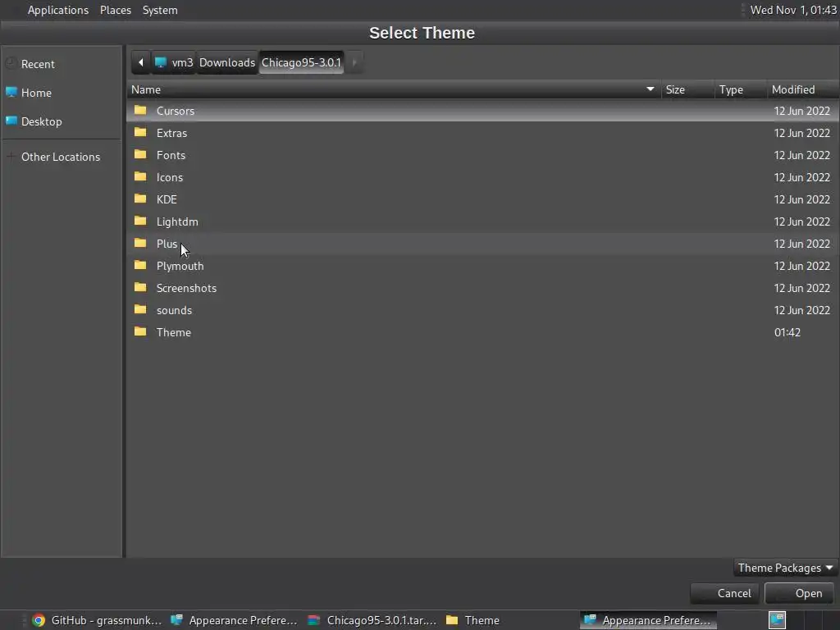Select the Icons folder name

tap(169, 177)
